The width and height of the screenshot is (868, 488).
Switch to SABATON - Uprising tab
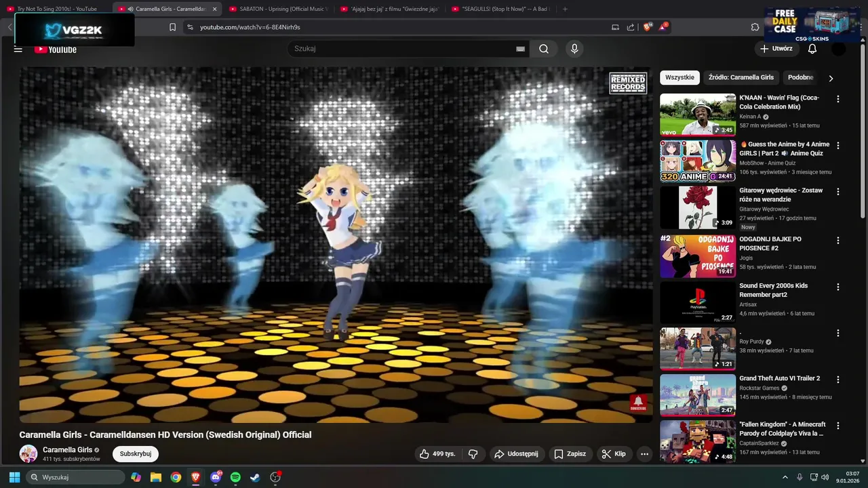tap(277, 9)
